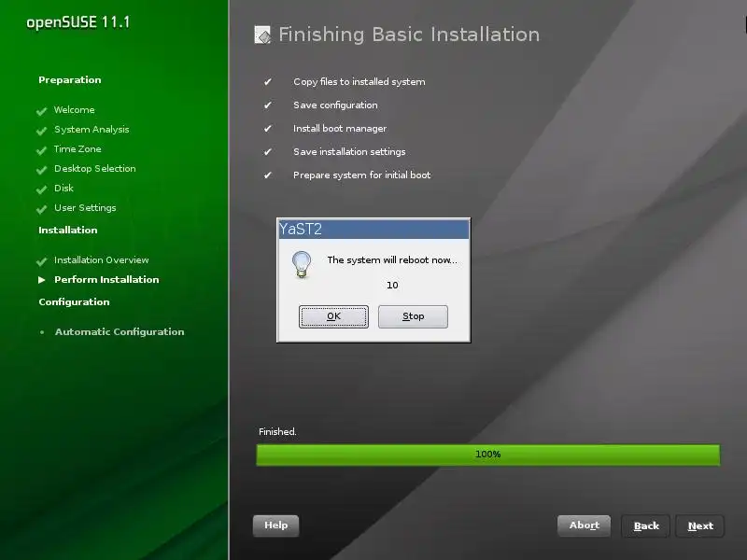Click the 'Finished.' status text
The height and width of the screenshot is (560, 747).
pyautogui.click(x=277, y=432)
